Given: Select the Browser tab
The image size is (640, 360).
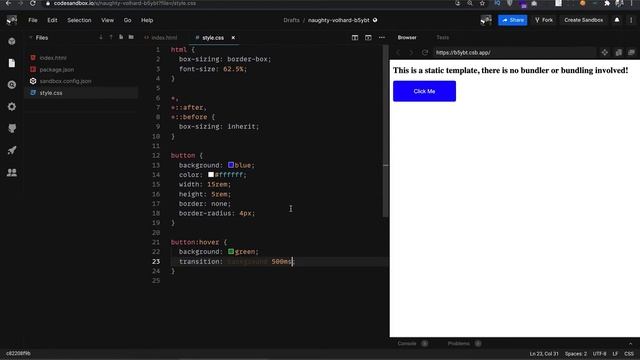Looking at the screenshot, I should coord(407,38).
